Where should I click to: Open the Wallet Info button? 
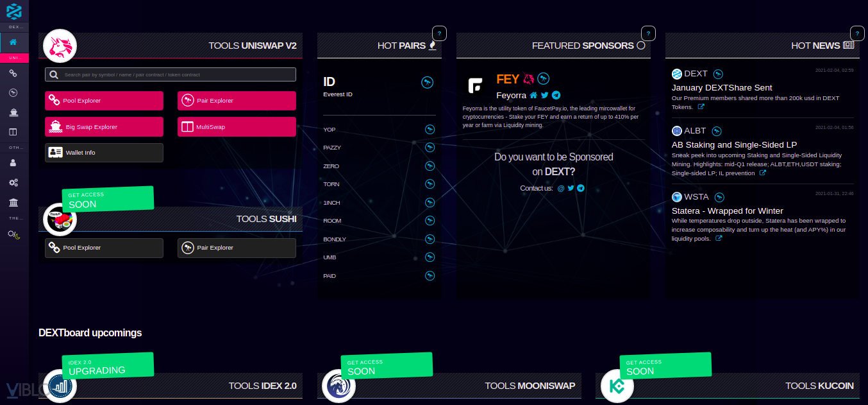coord(104,153)
